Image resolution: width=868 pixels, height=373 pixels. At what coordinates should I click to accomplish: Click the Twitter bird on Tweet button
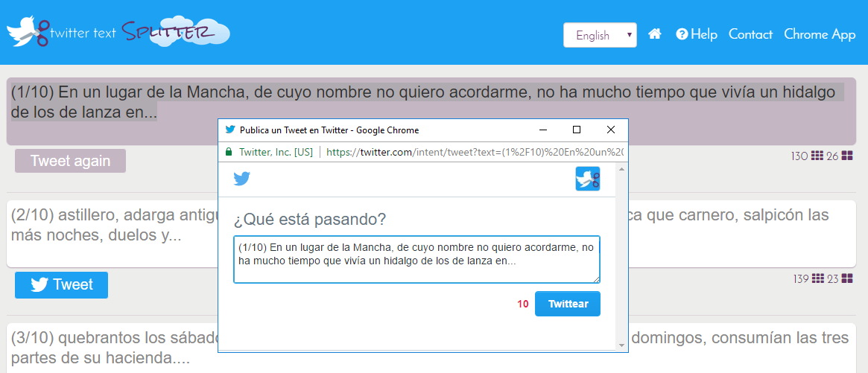39,285
